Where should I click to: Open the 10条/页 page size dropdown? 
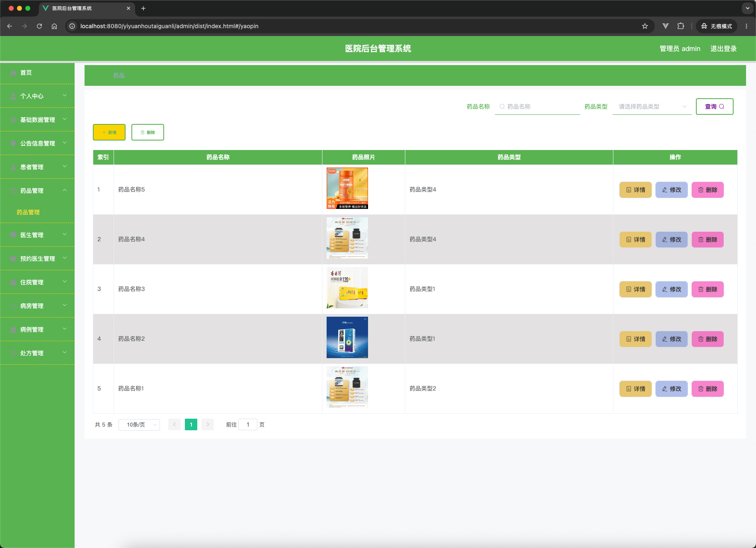(x=139, y=424)
